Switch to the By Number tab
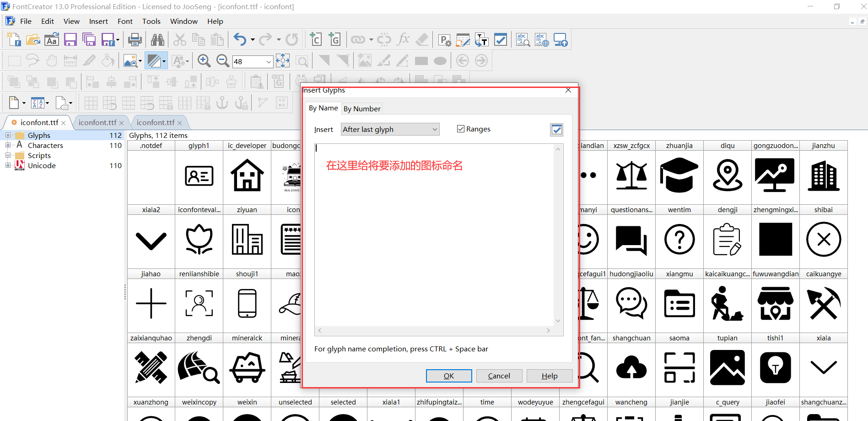Screen dimensions: 868x421 [x=362, y=109]
